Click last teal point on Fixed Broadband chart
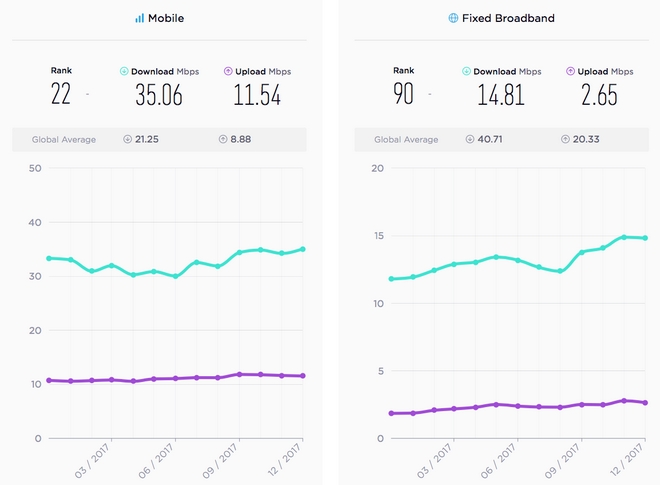The image size is (660, 485). coord(646,238)
